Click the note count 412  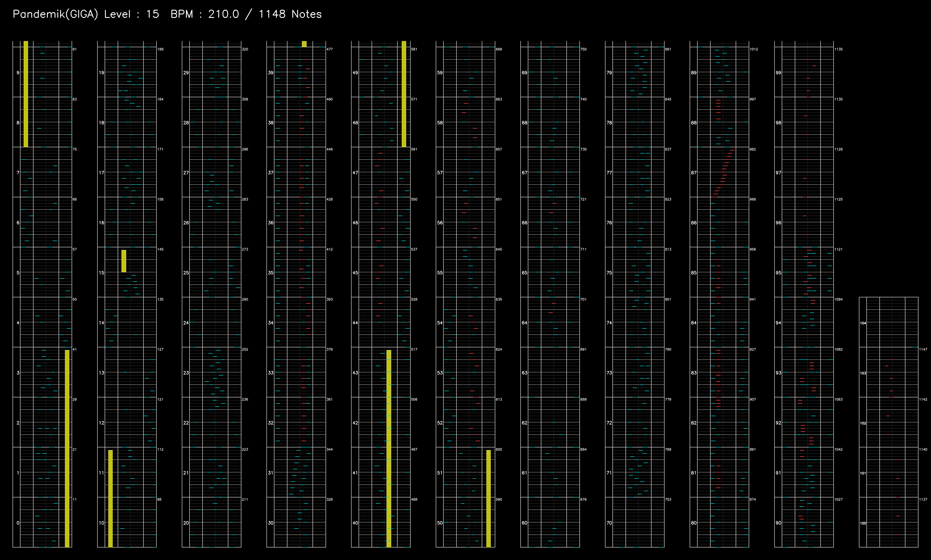click(x=330, y=249)
